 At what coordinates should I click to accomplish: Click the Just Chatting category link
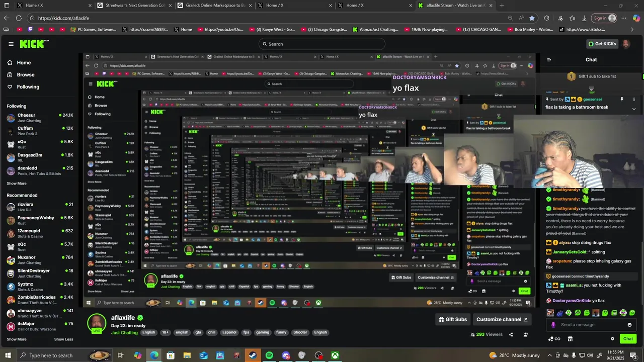click(x=124, y=333)
